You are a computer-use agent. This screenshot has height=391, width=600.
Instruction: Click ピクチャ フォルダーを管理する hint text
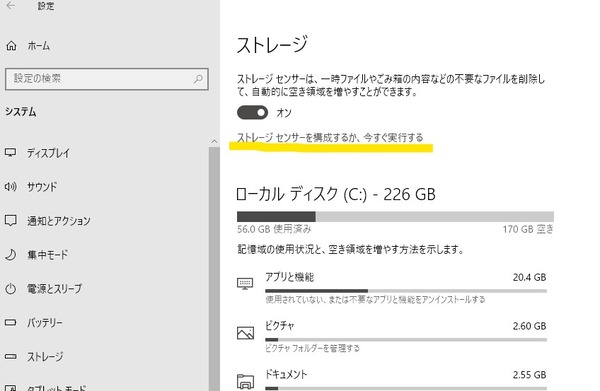click(312, 348)
